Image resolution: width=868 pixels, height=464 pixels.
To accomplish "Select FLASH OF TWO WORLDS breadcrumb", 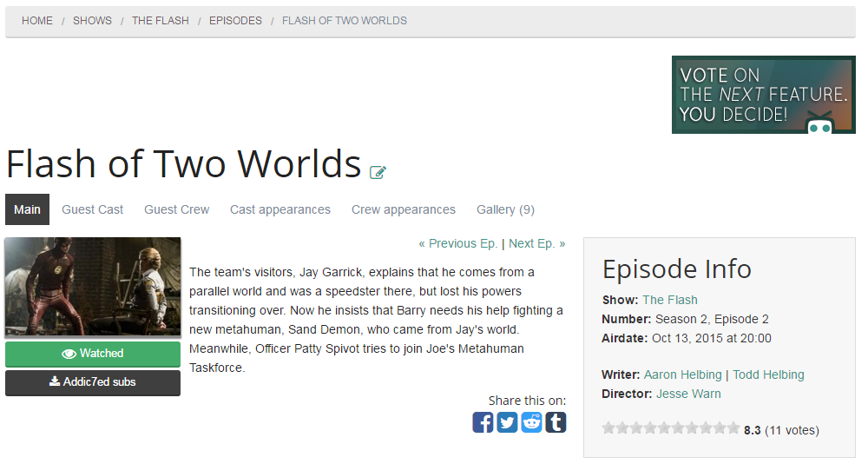I will [345, 21].
